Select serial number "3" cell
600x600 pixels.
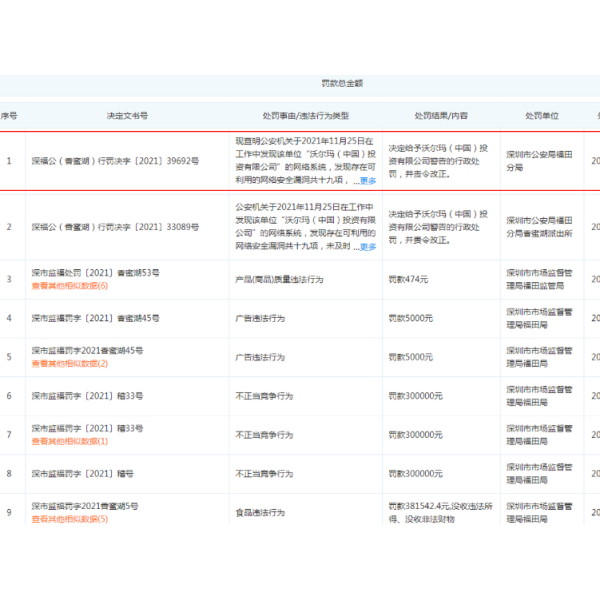pos(9,279)
